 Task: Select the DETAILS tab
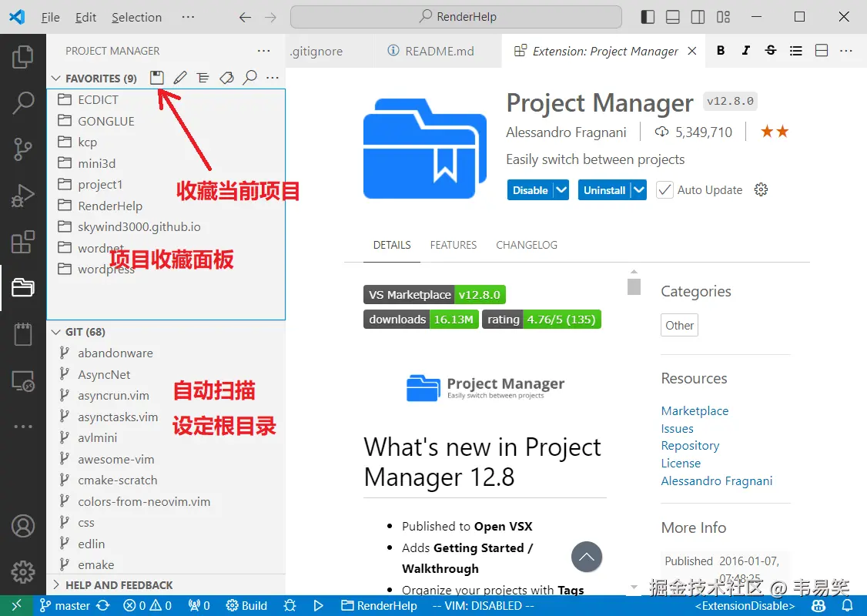392,245
